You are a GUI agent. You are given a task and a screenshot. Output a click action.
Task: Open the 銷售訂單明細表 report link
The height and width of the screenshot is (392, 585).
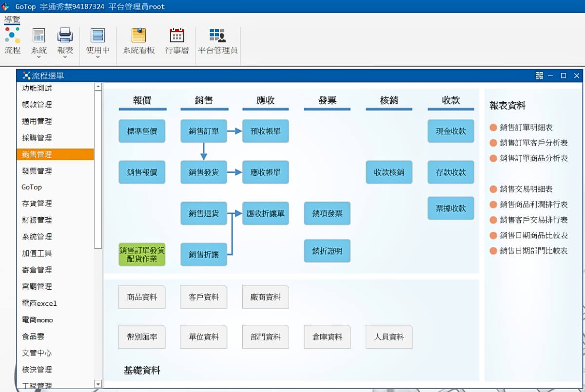pos(526,128)
